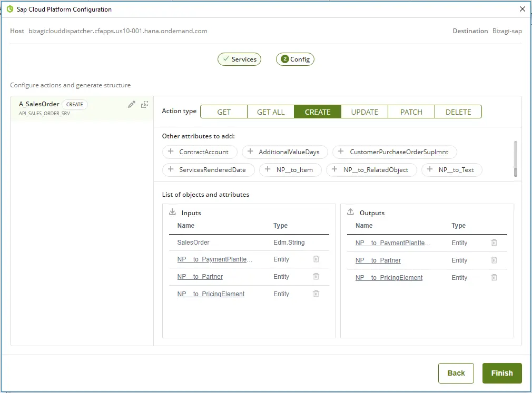Open NP_to_Partner input entity link
Viewport: 532px width, 393px height.
point(200,276)
